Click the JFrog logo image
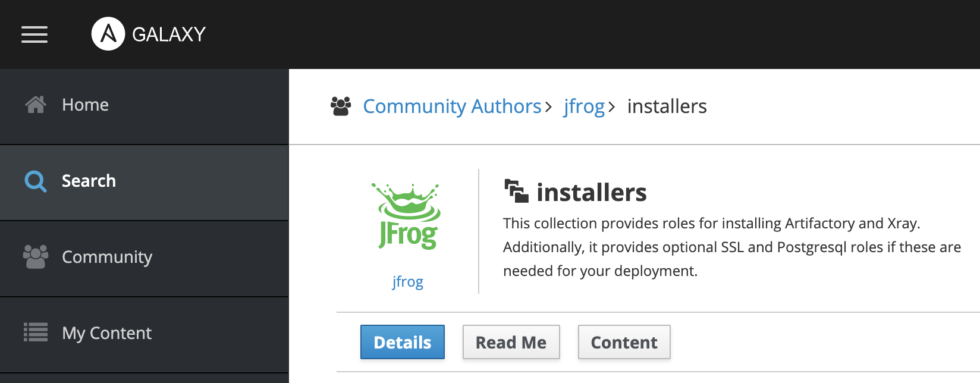The image size is (980, 383). coord(407,216)
